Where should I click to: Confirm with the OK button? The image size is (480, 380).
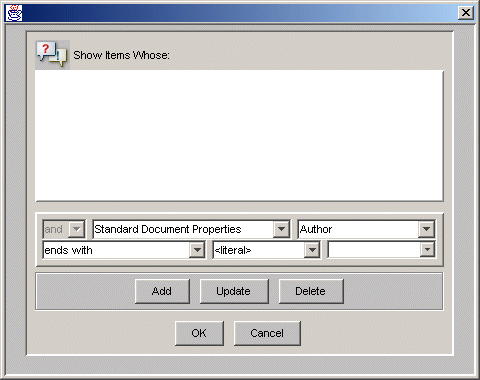point(199,333)
